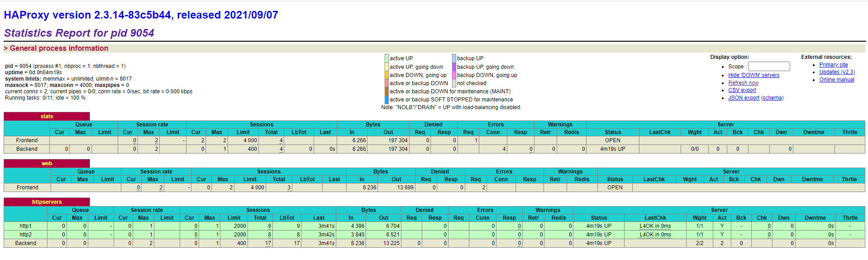Click the http2 server row name
The image size is (868, 260).
pos(25,235)
